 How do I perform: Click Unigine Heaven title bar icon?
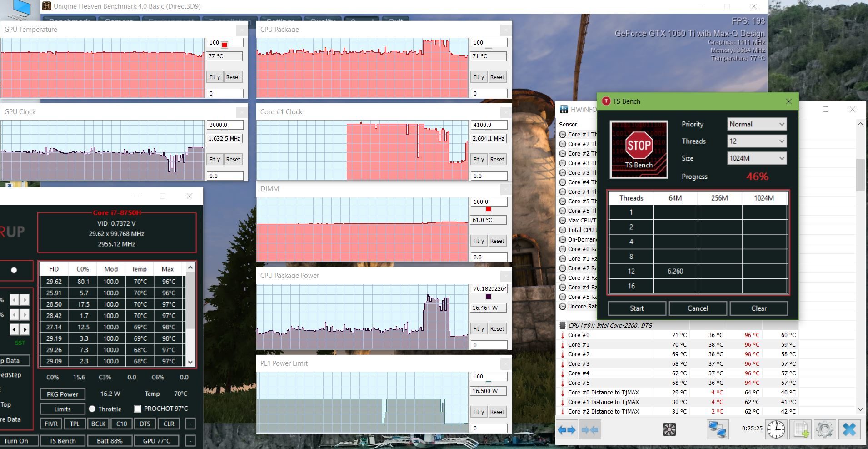click(46, 6)
